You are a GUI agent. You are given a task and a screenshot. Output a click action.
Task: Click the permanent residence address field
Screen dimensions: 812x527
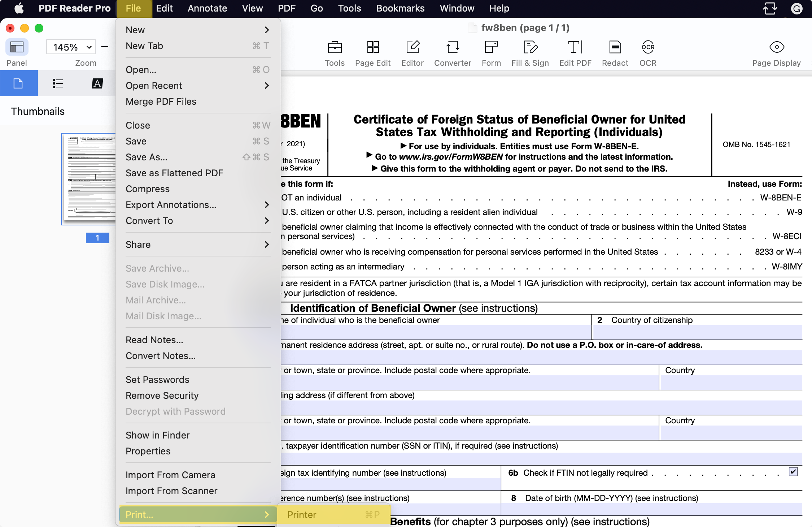tap(541, 357)
